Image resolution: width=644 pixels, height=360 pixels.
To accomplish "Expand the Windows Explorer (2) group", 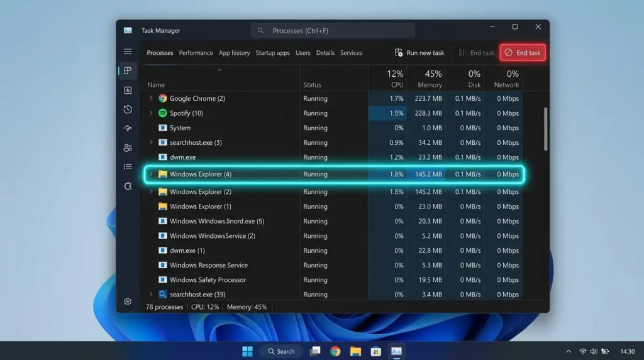I will 151,192.
